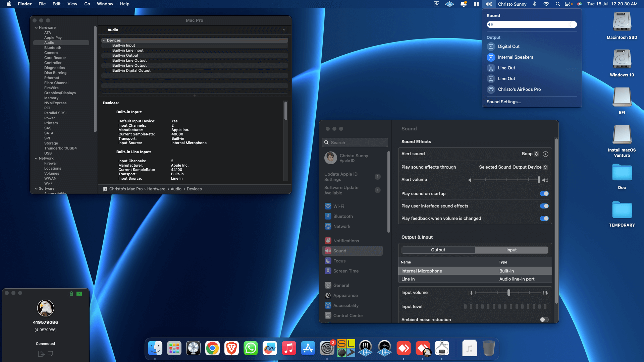The height and width of the screenshot is (362, 644).
Task: Play the Boop alert sound preview
Action: tap(545, 154)
